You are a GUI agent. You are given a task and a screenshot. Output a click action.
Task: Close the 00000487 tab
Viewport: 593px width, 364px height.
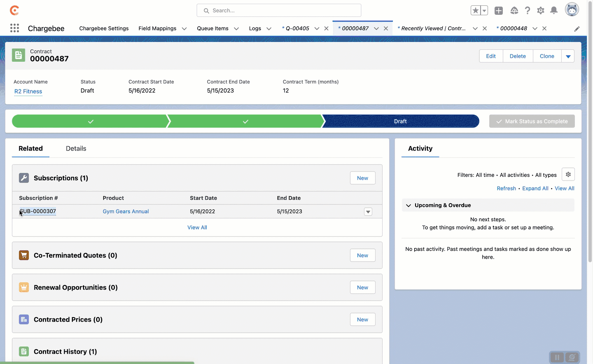pos(386,28)
